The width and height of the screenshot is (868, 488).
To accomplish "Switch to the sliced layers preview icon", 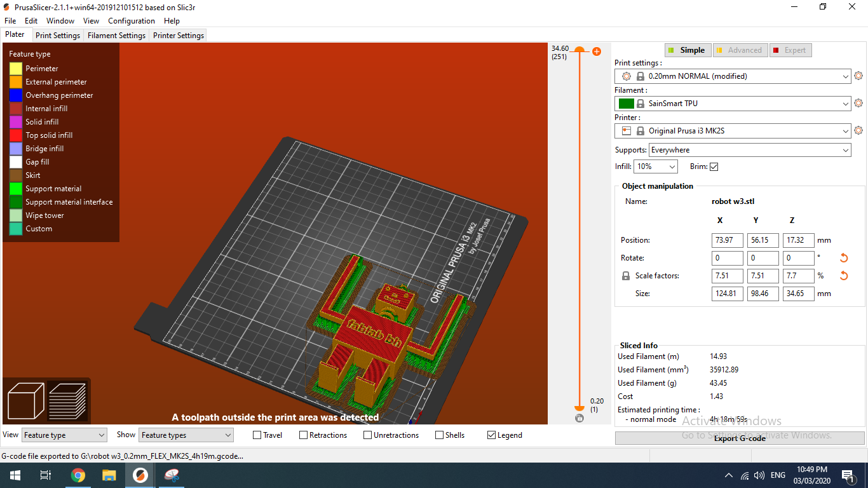I will coord(67,401).
